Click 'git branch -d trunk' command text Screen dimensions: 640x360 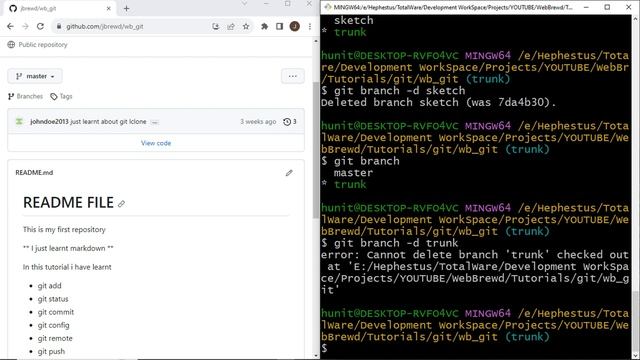(396, 243)
